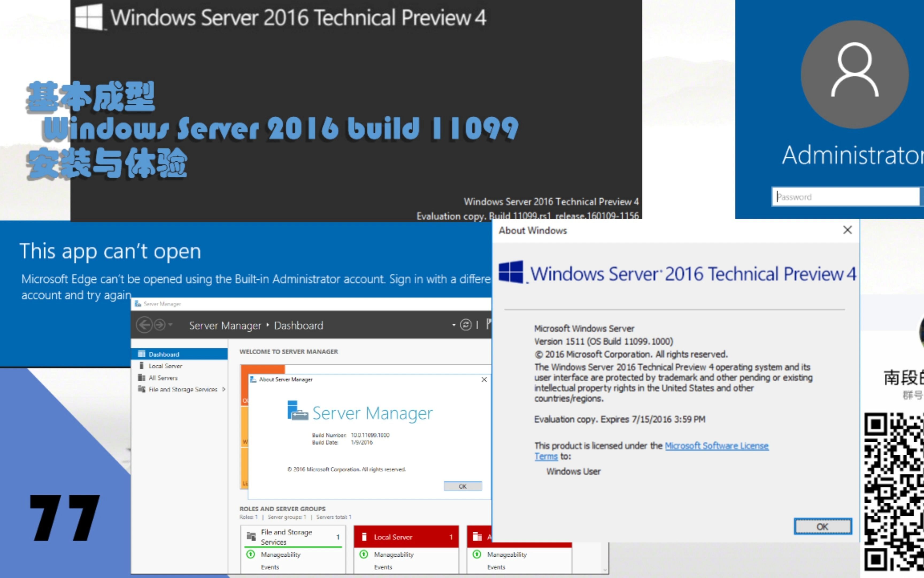Click the Dashboard sidebar icon

coord(141,354)
